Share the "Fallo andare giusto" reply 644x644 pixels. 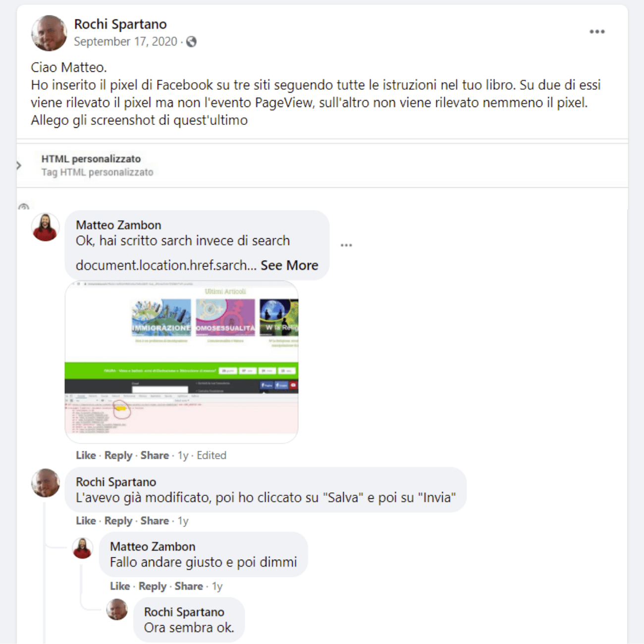coord(189,586)
